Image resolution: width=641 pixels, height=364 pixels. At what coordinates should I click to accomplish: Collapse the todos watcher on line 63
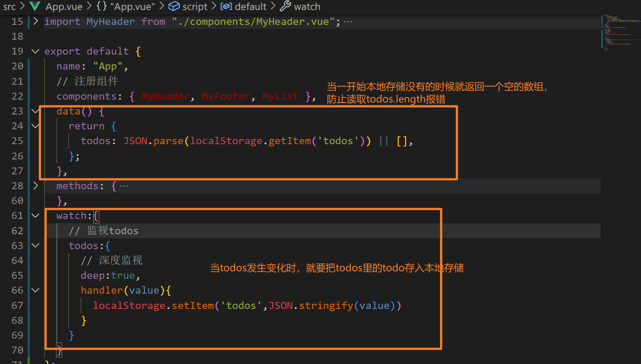pyautogui.click(x=35, y=245)
